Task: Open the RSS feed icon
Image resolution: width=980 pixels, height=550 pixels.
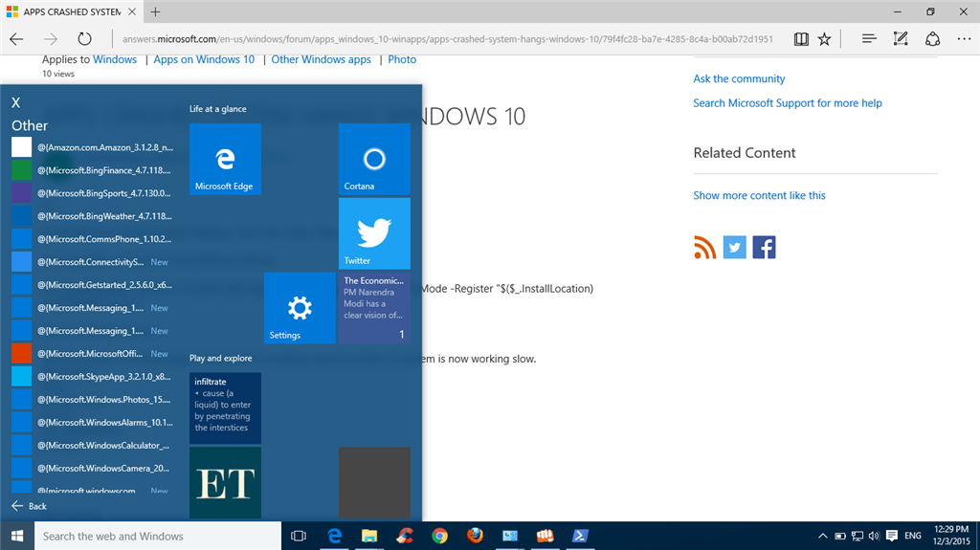Action: point(705,248)
